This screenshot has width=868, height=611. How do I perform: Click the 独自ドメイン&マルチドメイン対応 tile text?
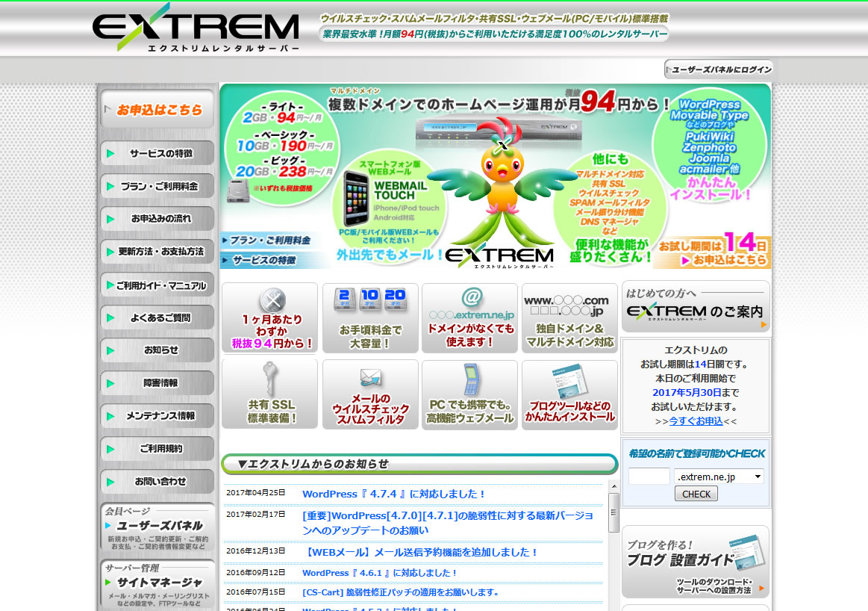(x=569, y=335)
